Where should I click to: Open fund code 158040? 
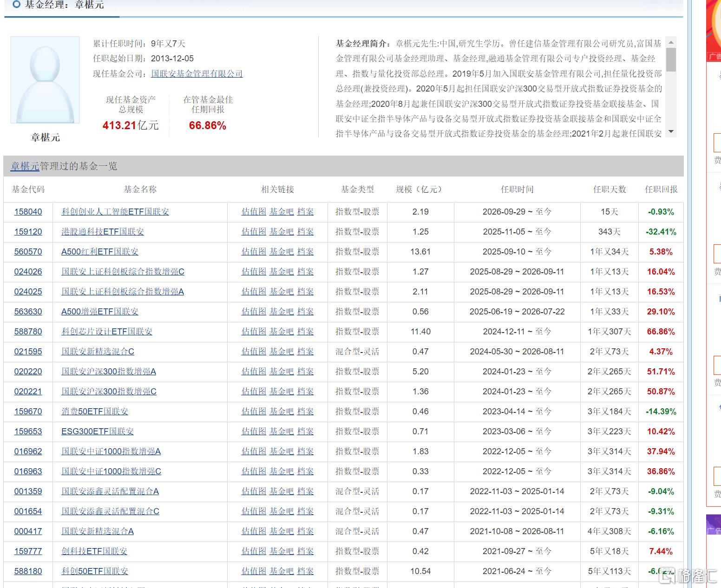pos(28,212)
